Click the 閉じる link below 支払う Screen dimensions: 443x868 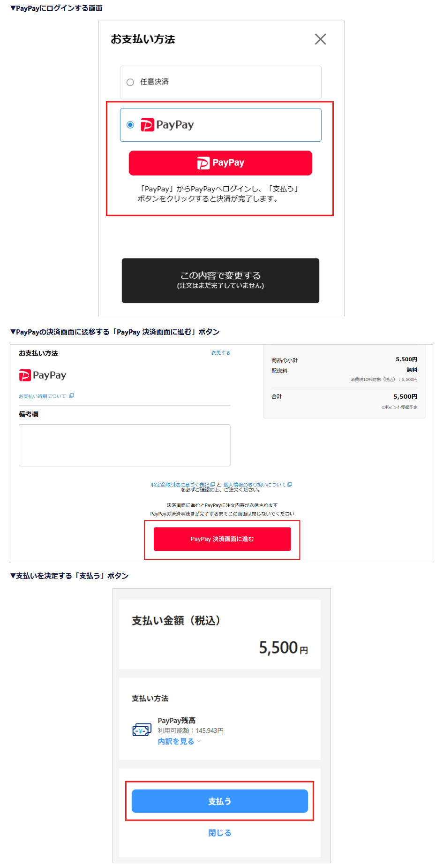pos(220,833)
